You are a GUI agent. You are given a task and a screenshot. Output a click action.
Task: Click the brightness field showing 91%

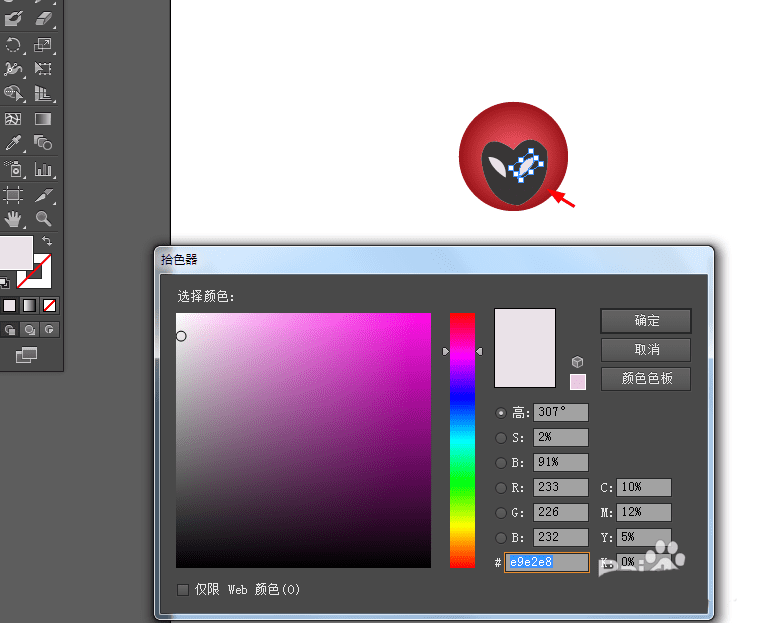561,463
